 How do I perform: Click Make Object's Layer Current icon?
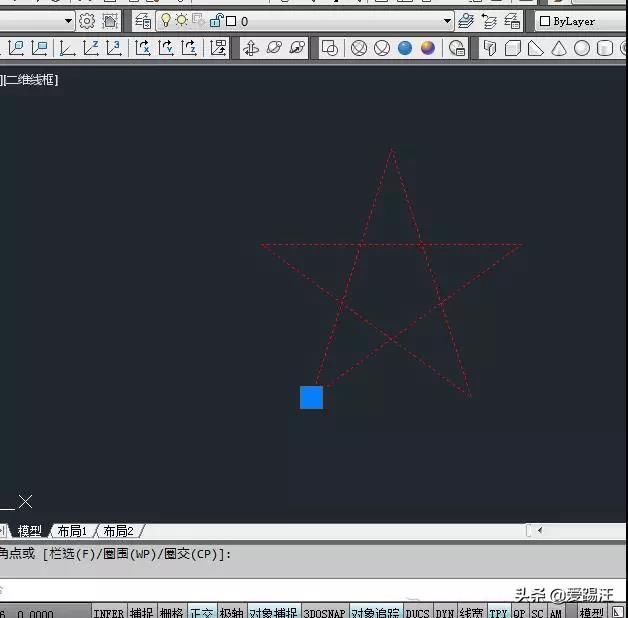(466, 21)
